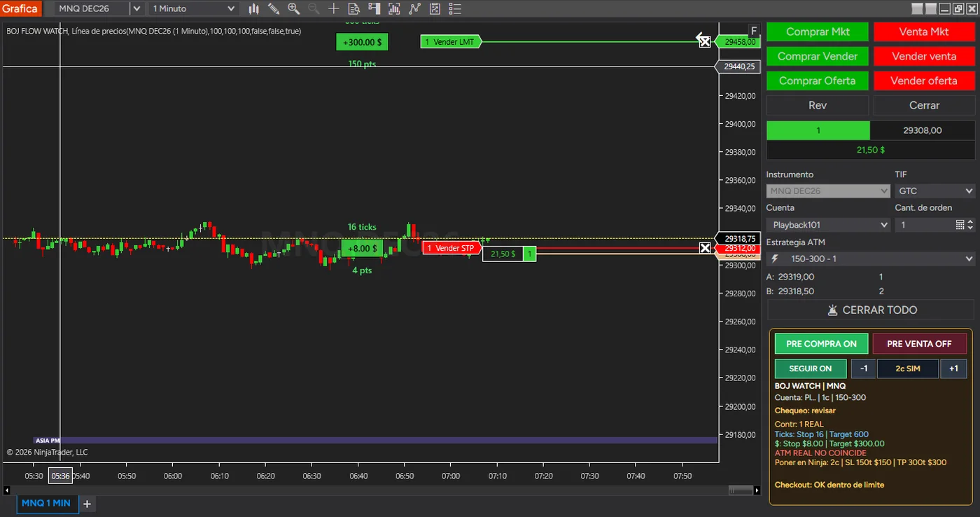980x517 pixels.
Task: Click the zoom in magnifier icon
Action: tap(294, 8)
